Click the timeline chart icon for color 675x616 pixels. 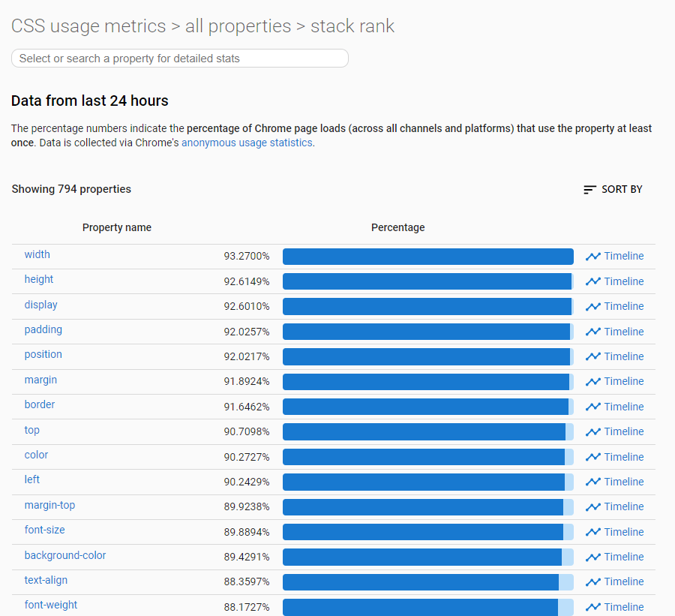(x=593, y=457)
